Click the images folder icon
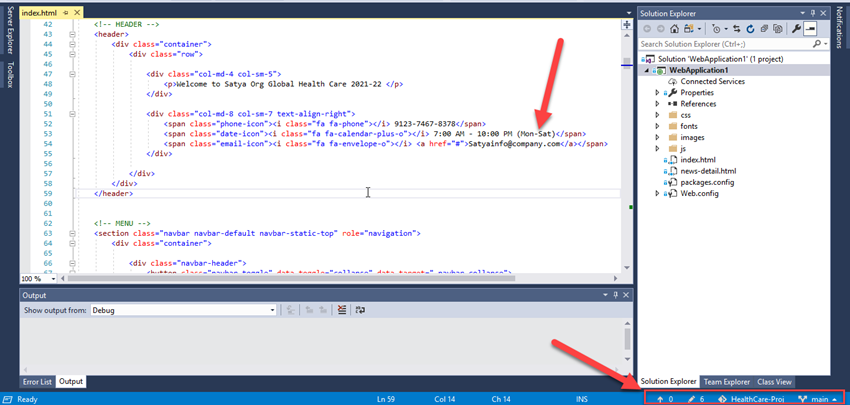Viewport: 850px width, 405px height. pyautogui.click(x=672, y=137)
